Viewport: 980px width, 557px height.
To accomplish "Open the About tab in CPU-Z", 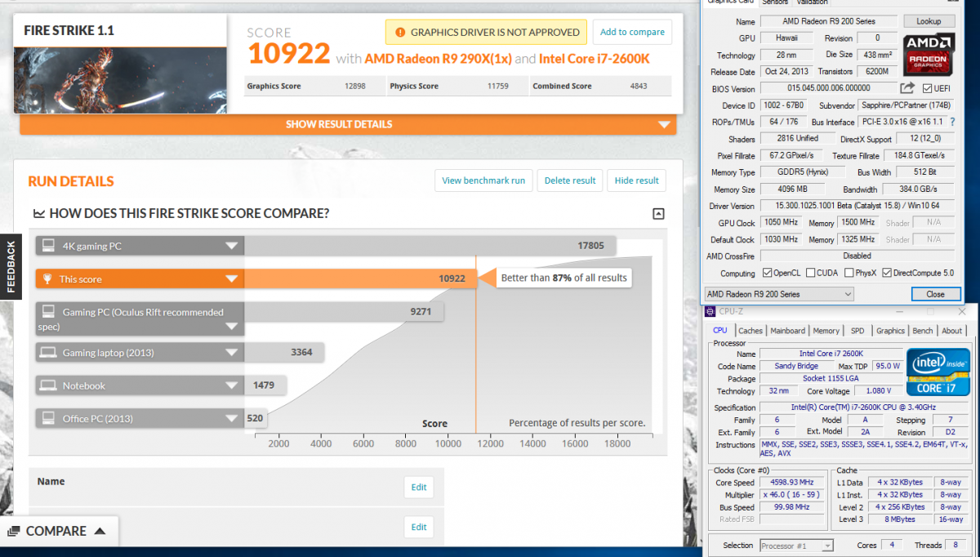I will tap(952, 331).
